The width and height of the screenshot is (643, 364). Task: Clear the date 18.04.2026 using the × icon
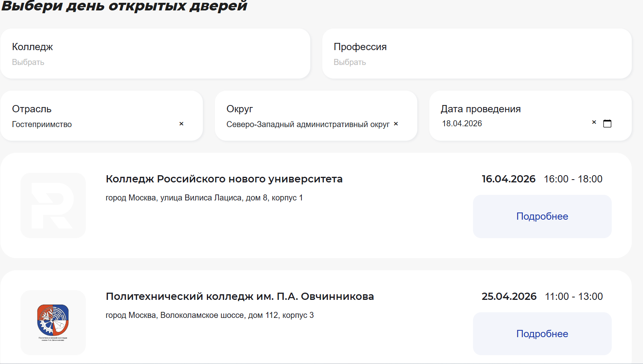(x=593, y=123)
